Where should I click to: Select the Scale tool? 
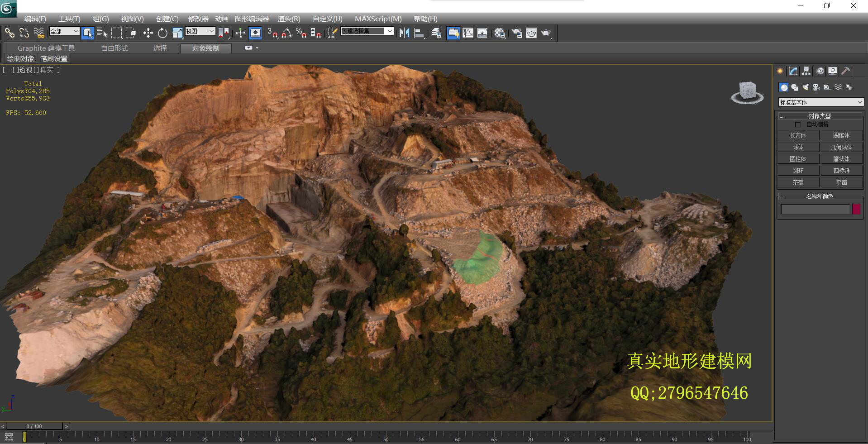click(177, 33)
